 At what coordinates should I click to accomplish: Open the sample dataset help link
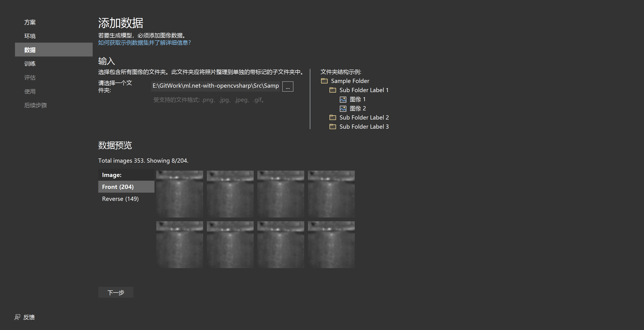(x=144, y=43)
